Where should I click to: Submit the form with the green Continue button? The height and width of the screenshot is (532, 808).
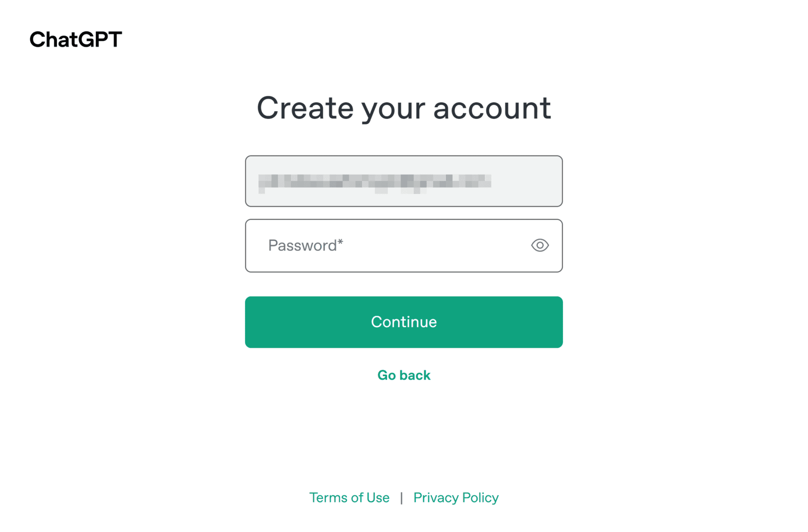[x=404, y=322]
